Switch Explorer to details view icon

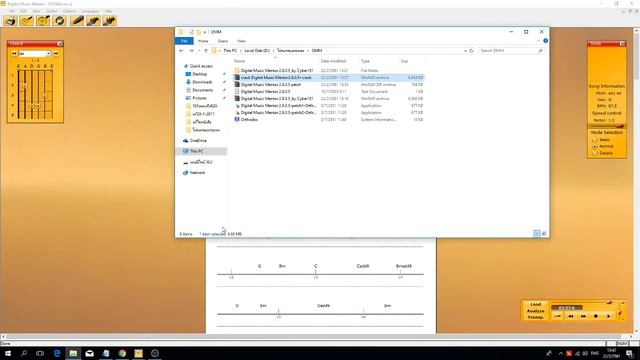(x=537, y=233)
